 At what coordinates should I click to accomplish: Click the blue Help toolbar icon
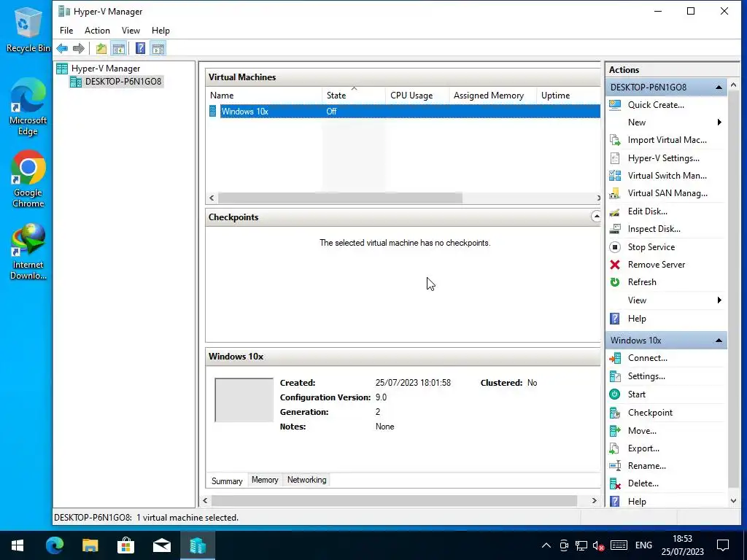tap(140, 48)
